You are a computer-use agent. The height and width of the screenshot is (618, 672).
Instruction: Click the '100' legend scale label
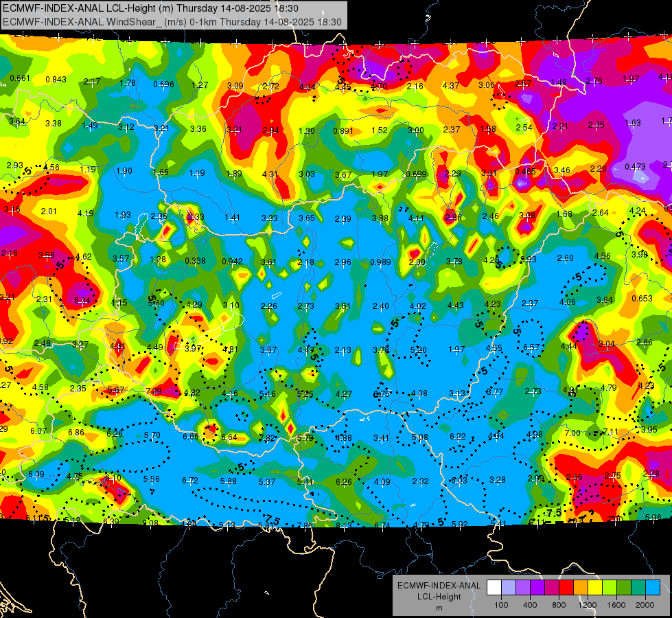(502, 605)
